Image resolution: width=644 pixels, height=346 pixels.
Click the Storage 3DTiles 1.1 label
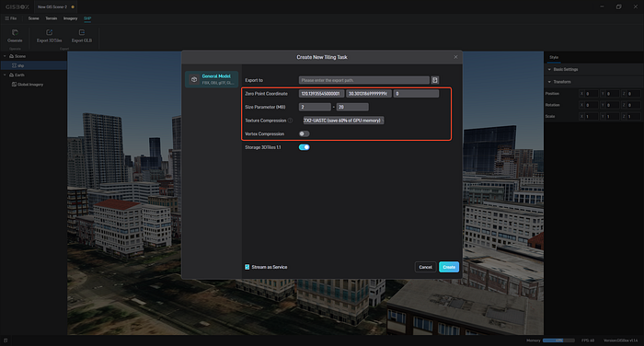click(x=263, y=147)
